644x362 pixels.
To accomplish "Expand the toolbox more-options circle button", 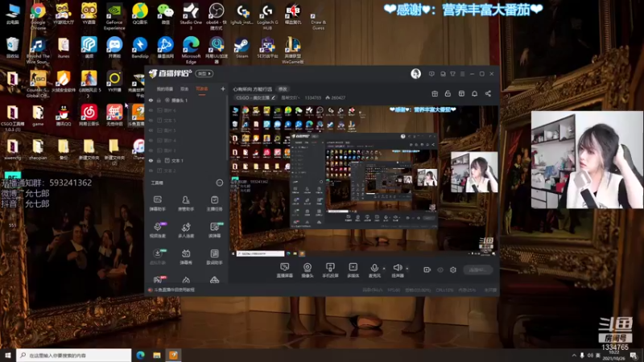I will (220, 183).
